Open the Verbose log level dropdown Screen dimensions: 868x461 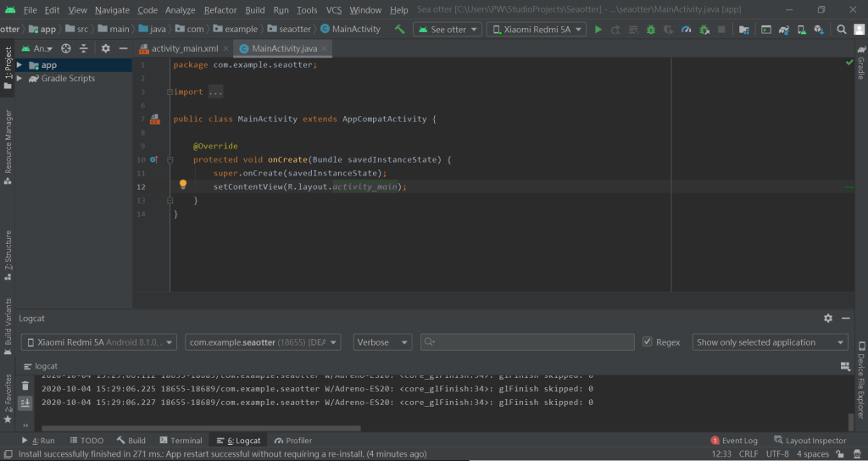pyautogui.click(x=382, y=342)
